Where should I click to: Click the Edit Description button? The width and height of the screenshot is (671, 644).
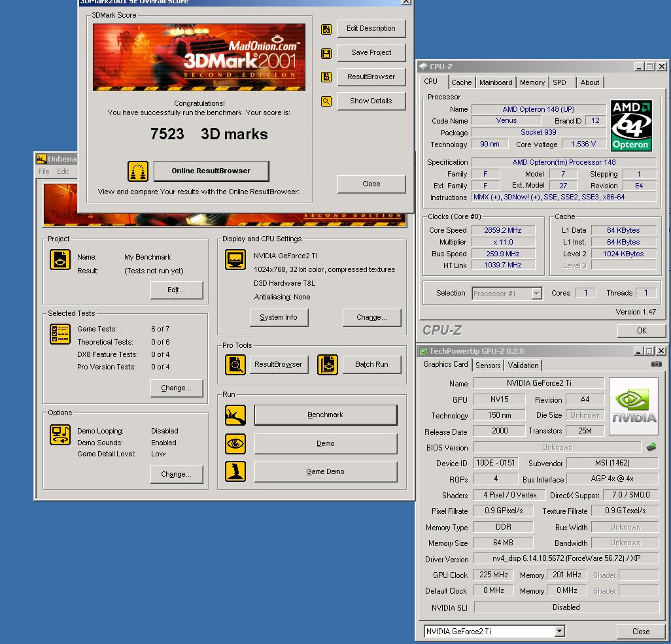pos(371,28)
